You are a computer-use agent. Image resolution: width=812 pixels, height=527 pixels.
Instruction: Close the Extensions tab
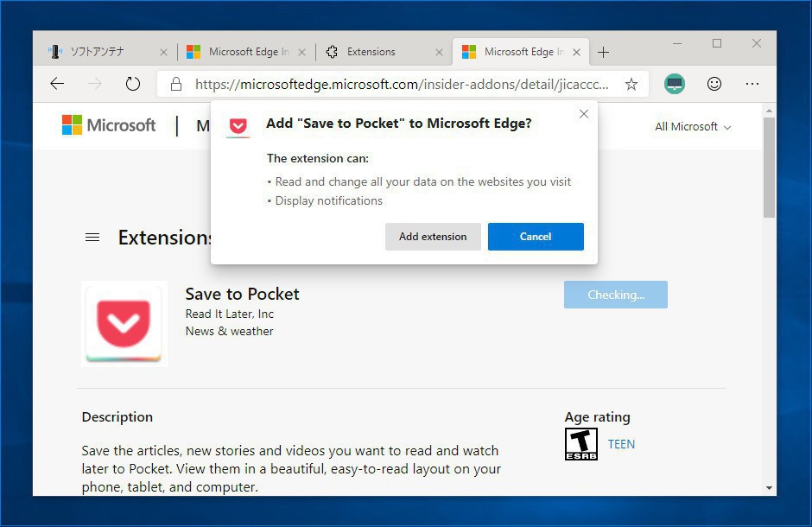[x=439, y=52]
